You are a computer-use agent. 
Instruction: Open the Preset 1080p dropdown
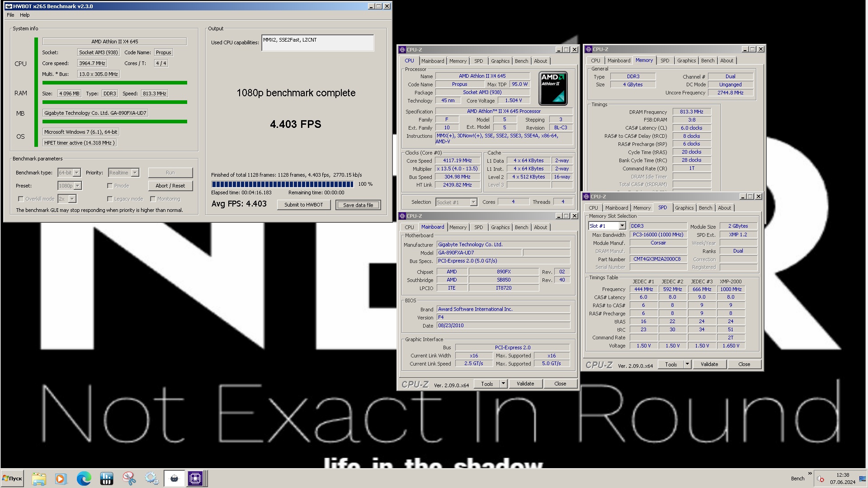(70, 186)
